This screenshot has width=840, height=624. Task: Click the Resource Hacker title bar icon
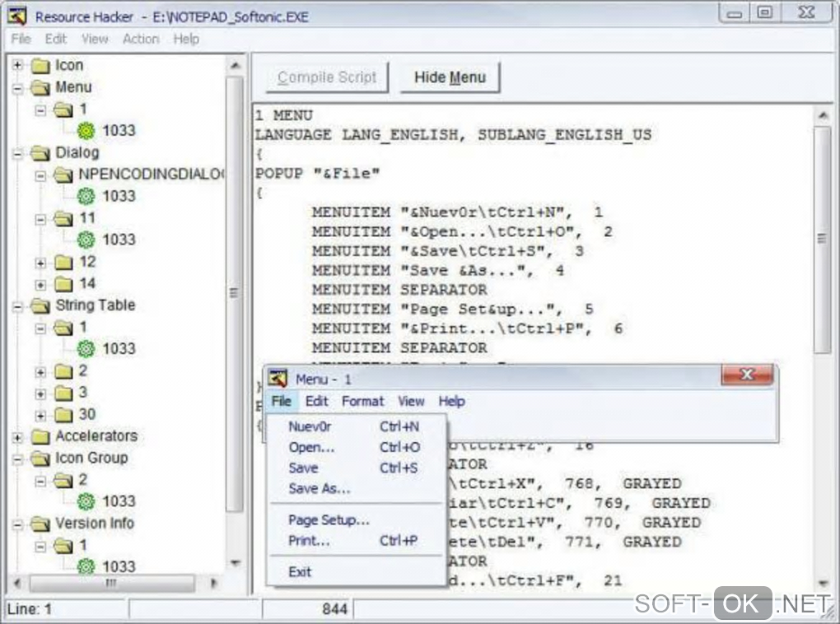coord(17,16)
